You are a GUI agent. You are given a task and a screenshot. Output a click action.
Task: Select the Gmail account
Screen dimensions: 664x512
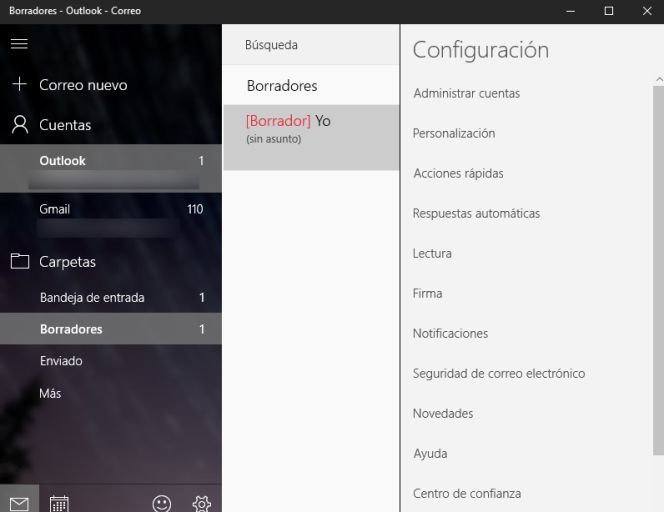111,216
